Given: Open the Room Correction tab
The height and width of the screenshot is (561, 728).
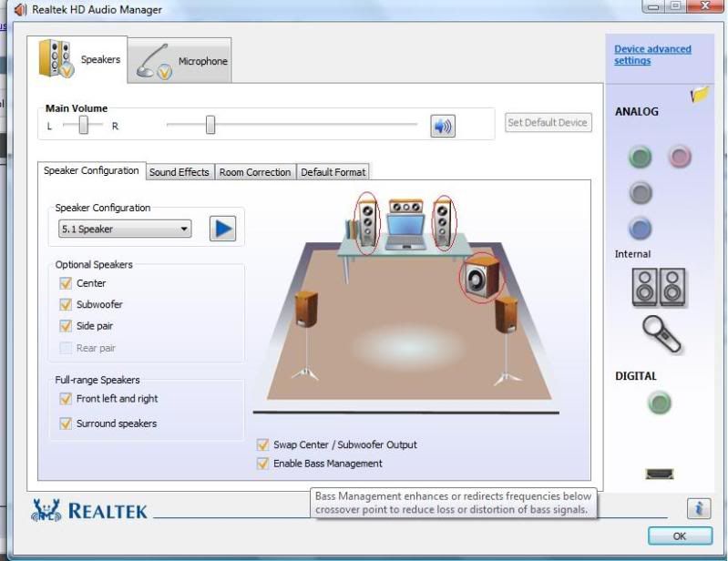Looking at the screenshot, I should (255, 172).
